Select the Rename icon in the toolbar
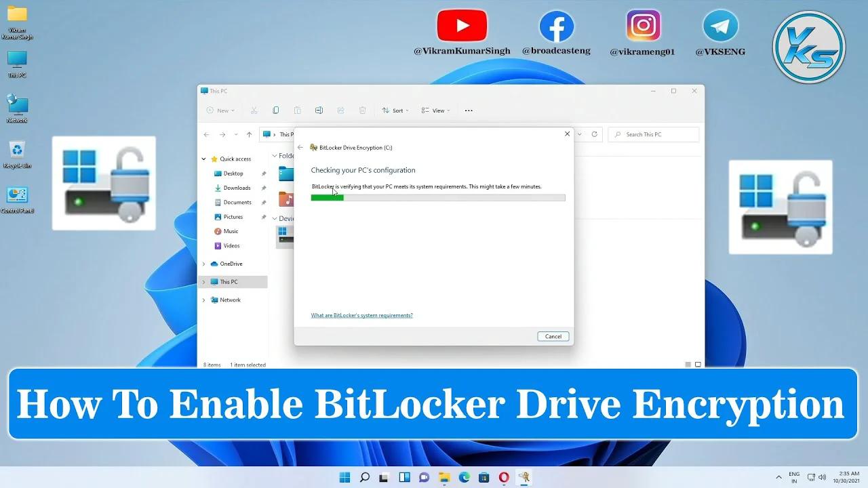Viewport: 868px width, 488px height. click(x=319, y=110)
